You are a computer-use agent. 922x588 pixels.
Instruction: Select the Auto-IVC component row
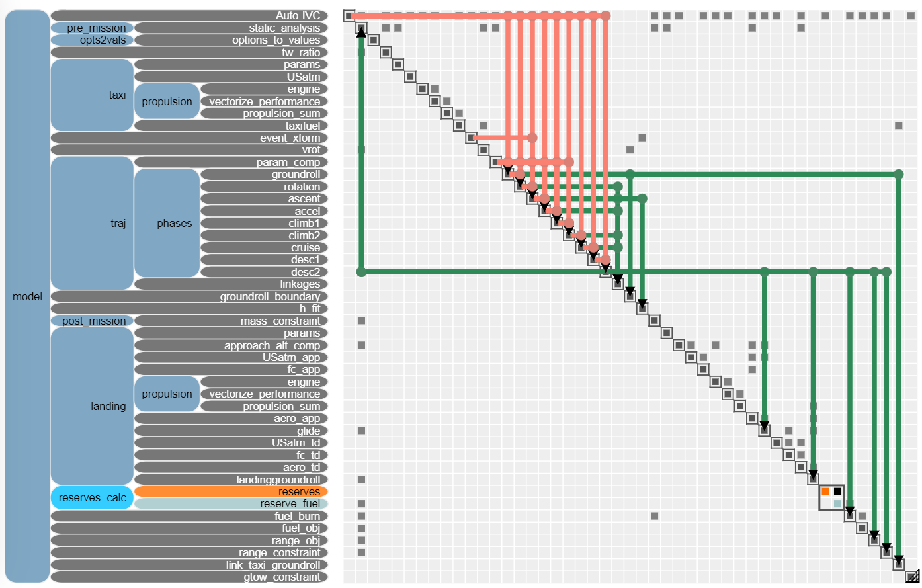coord(189,15)
